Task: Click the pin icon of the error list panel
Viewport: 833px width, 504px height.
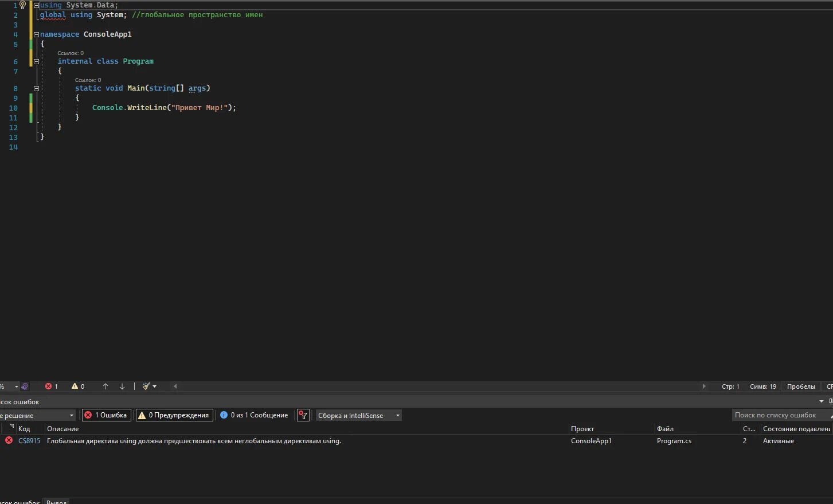Action: pyautogui.click(x=831, y=402)
